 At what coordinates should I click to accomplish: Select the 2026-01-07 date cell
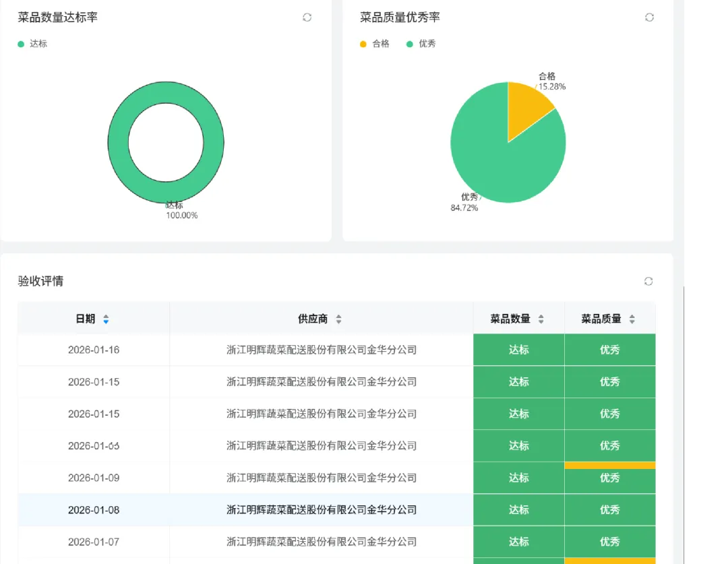tap(94, 542)
